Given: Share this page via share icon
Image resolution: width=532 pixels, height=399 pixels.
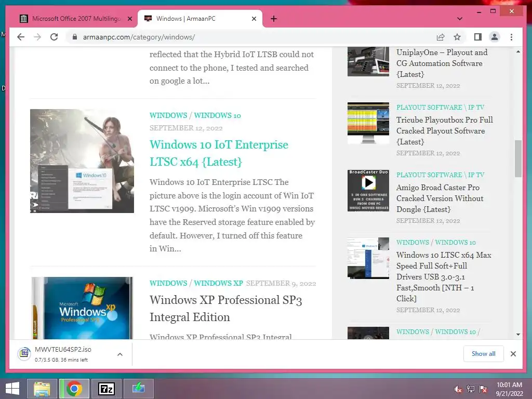Looking at the screenshot, I should pos(441,37).
